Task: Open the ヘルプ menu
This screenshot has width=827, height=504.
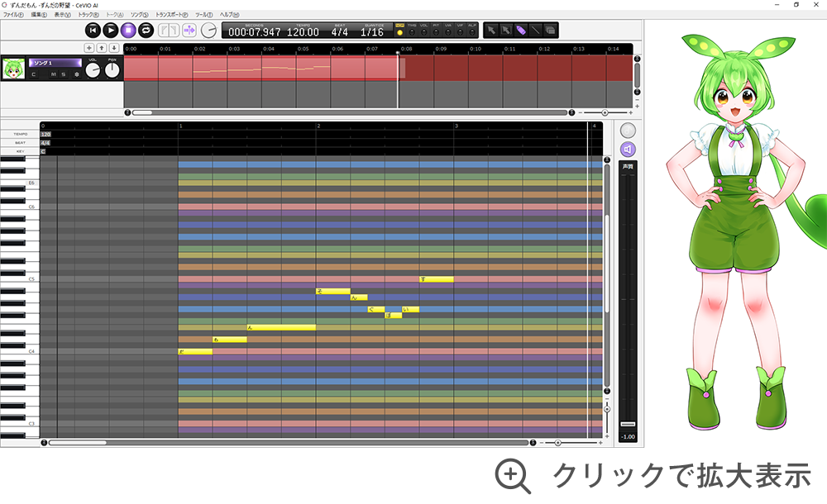Action: pyautogui.click(x=229, y=15)
